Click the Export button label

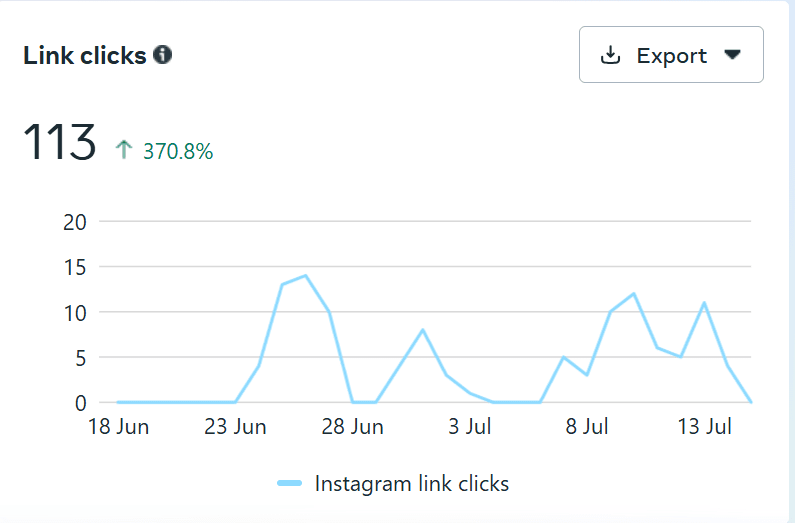click(671, 55)
